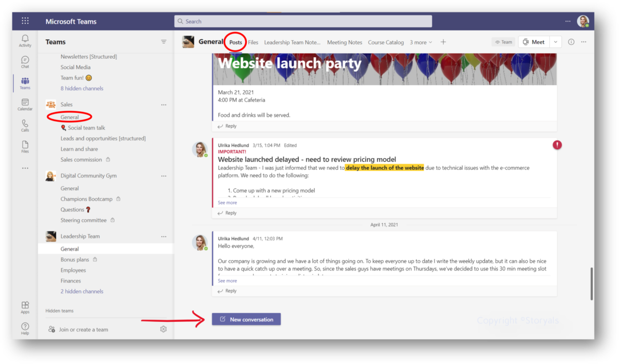Switch to the Files tab

[253, 42]
